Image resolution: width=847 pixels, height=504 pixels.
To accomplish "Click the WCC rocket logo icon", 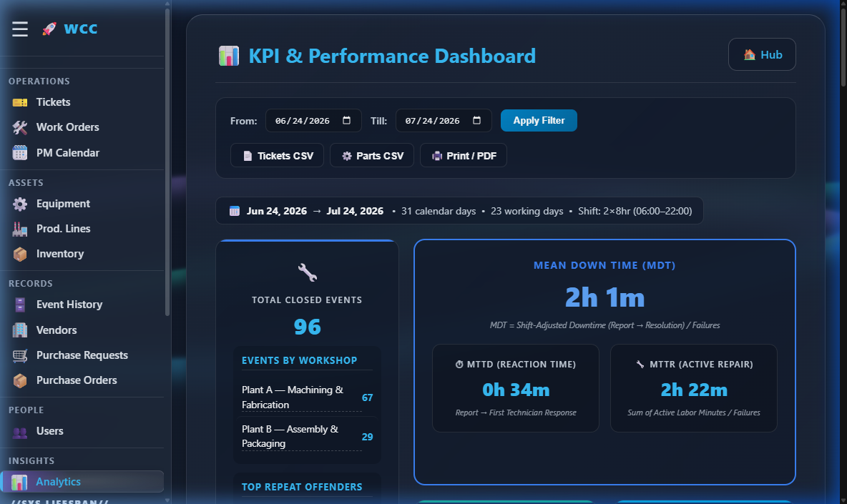I will point(49,29).
